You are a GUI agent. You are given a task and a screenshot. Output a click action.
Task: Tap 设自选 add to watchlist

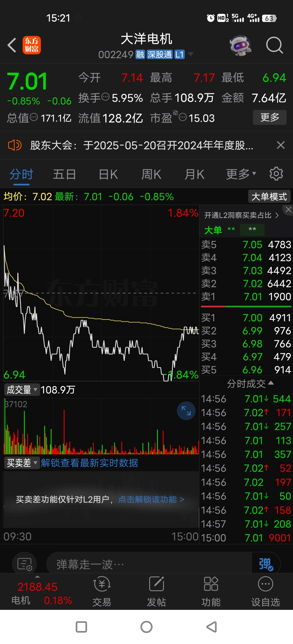[265, 591]
